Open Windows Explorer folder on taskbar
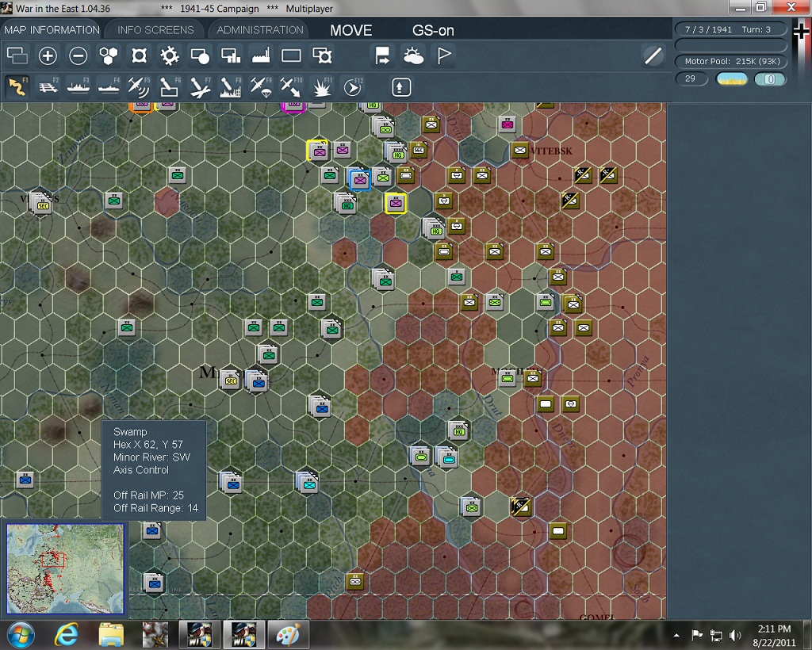This screenshot has height=650, width=812. coord(111,634)
